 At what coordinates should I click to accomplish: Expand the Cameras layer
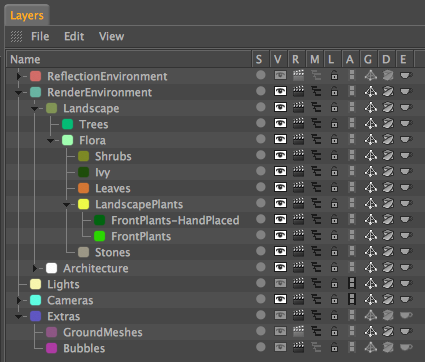tap(19, 300)
